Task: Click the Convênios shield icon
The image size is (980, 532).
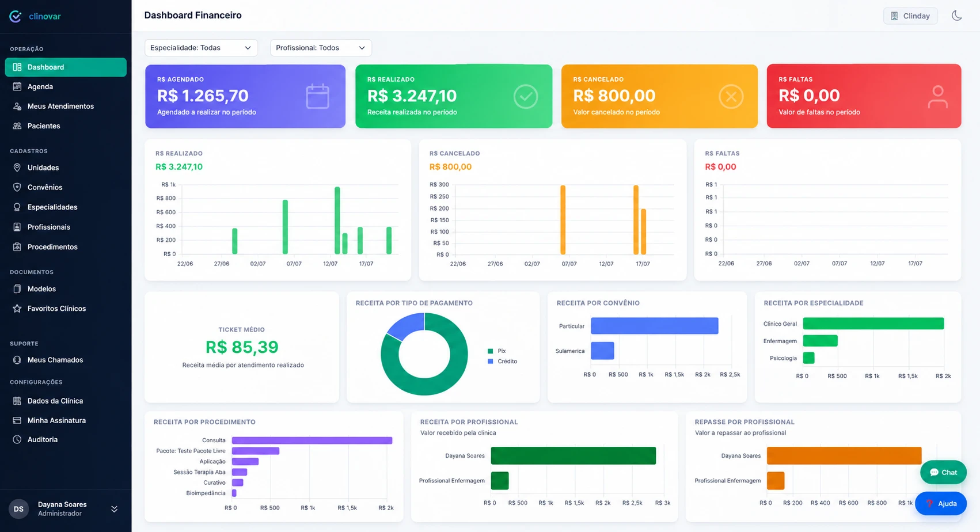Action: pyautogui.click(x=17, y=187)
